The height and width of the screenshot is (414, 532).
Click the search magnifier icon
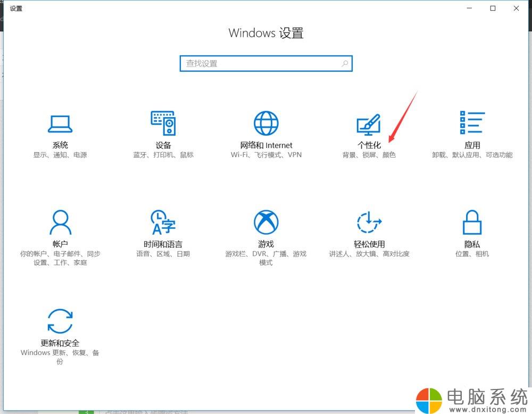click(345, 63)
